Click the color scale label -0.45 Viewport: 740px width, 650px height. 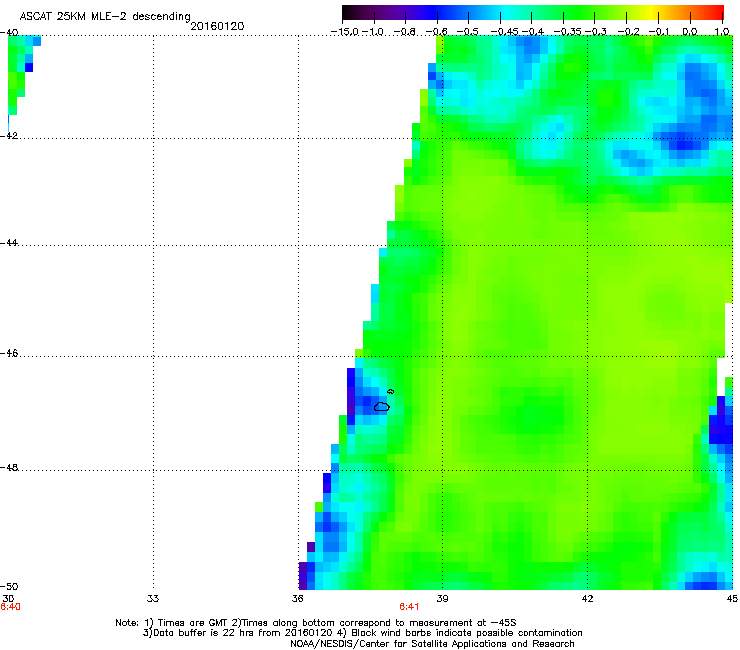point(504,32)
